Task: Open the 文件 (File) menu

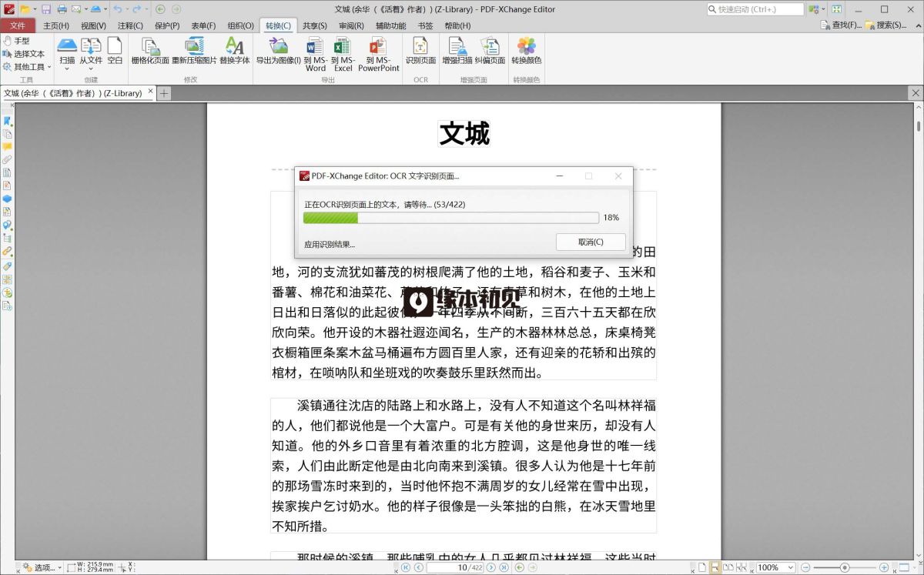Action: coord(18,25)
